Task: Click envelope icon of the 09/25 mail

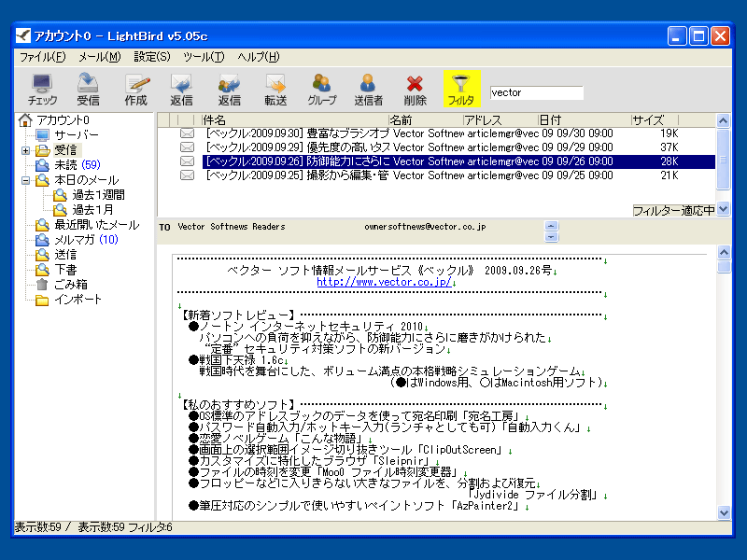Action: (188, 175)
